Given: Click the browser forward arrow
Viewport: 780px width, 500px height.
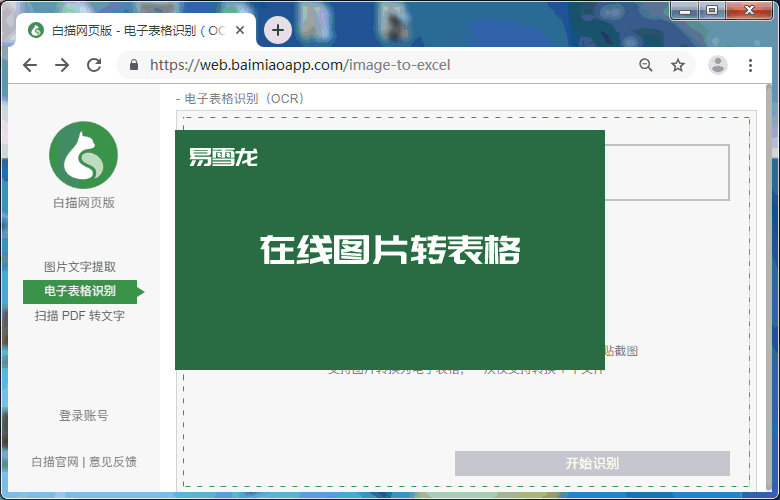Looking at the screenshot, I should pos(62,65).
